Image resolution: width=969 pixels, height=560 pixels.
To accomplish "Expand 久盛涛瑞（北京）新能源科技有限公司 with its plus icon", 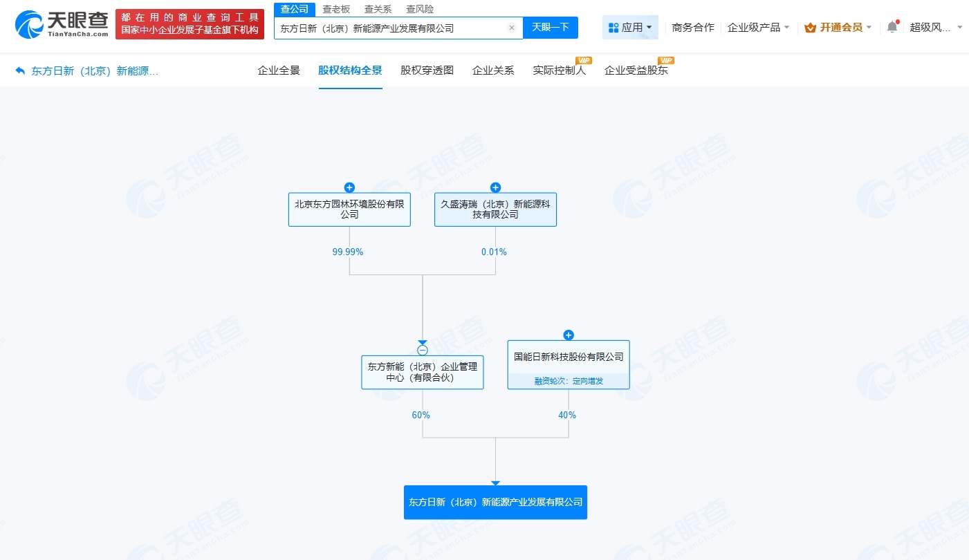I will click(495, 187).
